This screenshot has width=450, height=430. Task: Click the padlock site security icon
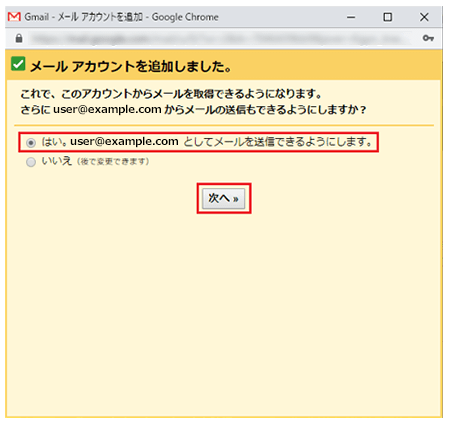coord(19,38)
